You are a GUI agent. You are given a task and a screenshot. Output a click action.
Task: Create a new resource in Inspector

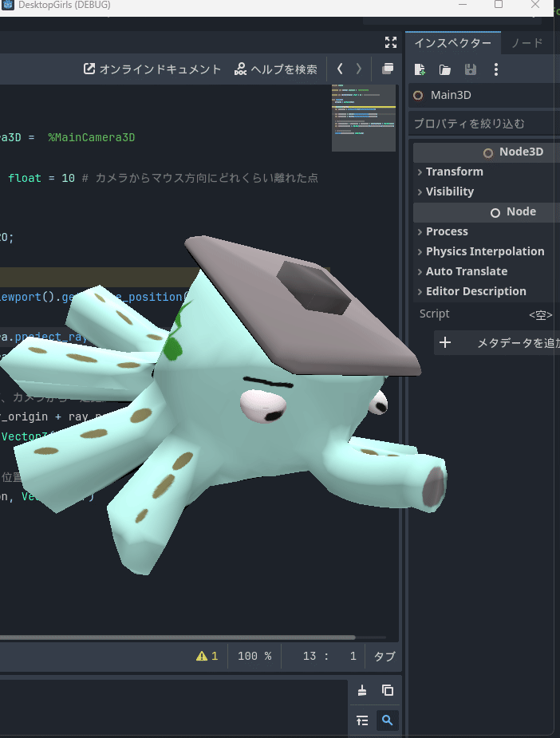point(420,69)
